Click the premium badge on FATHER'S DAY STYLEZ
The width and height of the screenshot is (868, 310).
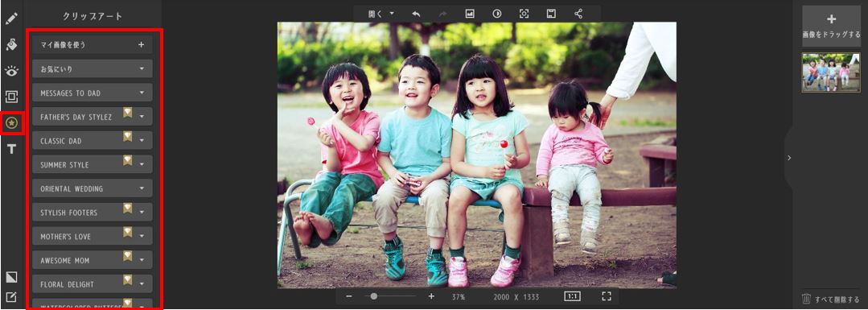127,113
